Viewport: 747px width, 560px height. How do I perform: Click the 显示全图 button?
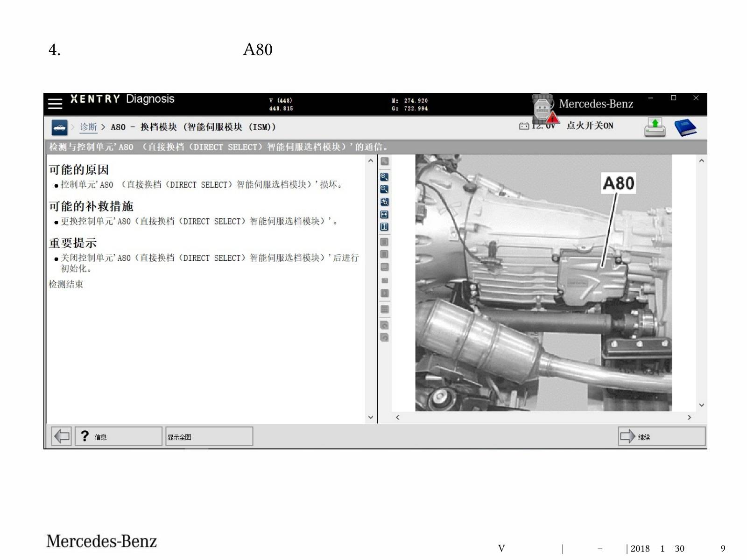(209, 436)
